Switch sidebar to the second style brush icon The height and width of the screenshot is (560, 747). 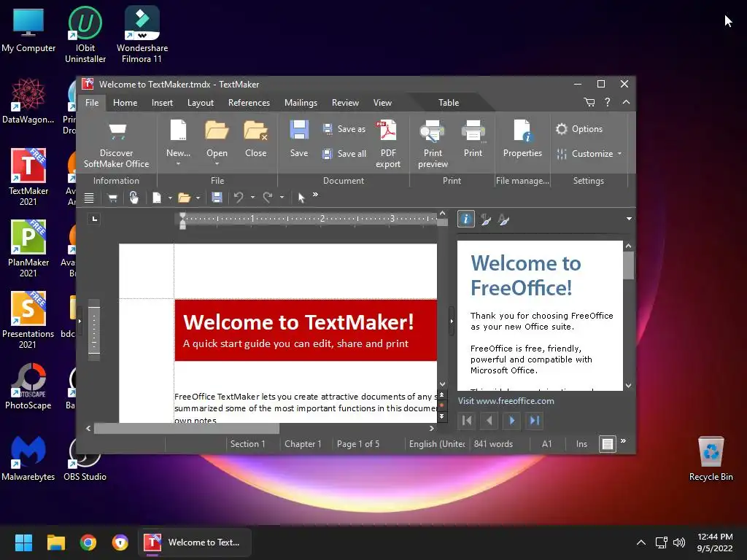(485, 219)
